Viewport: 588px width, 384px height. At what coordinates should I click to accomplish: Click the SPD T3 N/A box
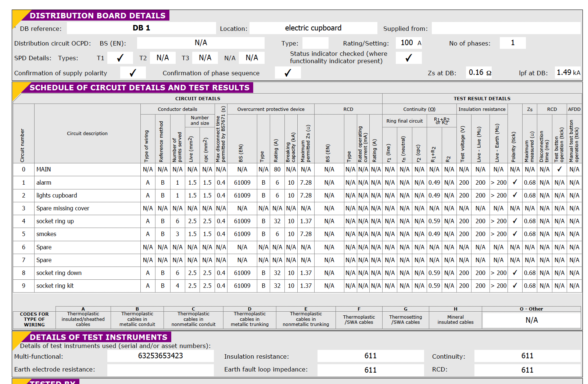tap(205, 58)
